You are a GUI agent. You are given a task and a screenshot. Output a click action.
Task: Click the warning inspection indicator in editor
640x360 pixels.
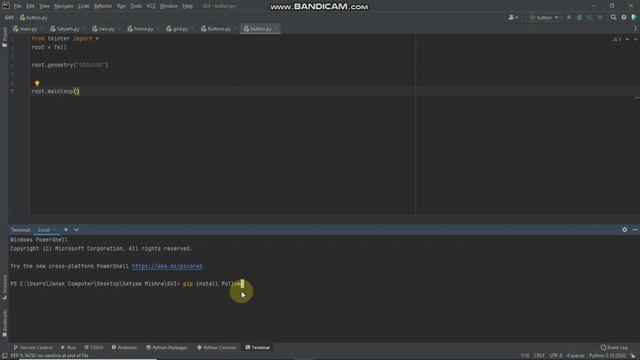[x=617, y=39]
